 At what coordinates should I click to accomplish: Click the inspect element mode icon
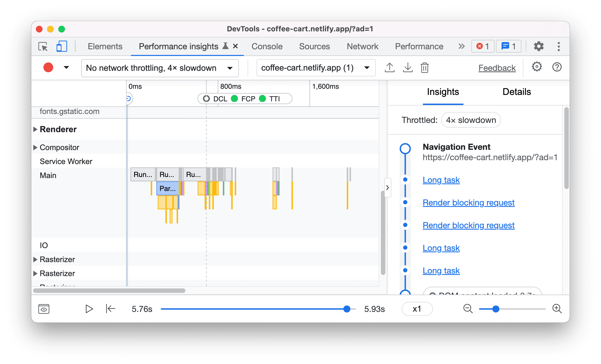[x=43, y=46]
